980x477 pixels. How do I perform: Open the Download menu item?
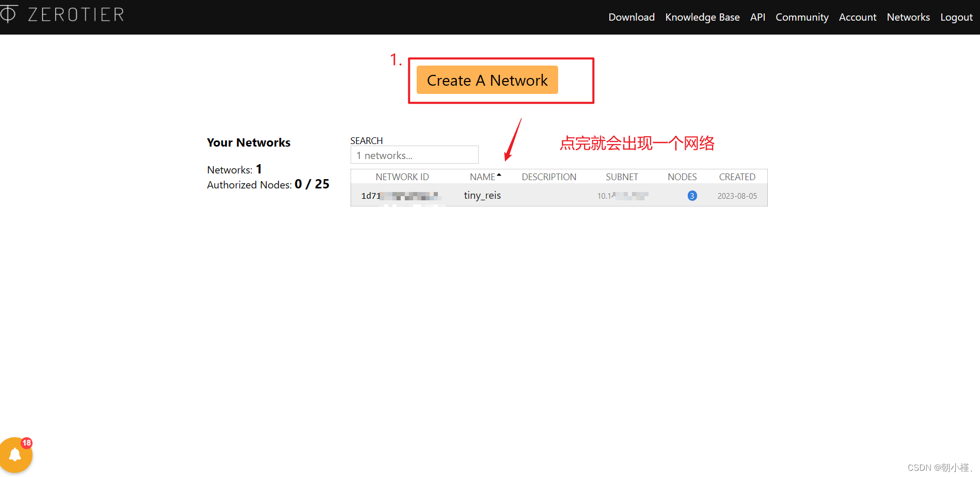click(x=631, y=17)
